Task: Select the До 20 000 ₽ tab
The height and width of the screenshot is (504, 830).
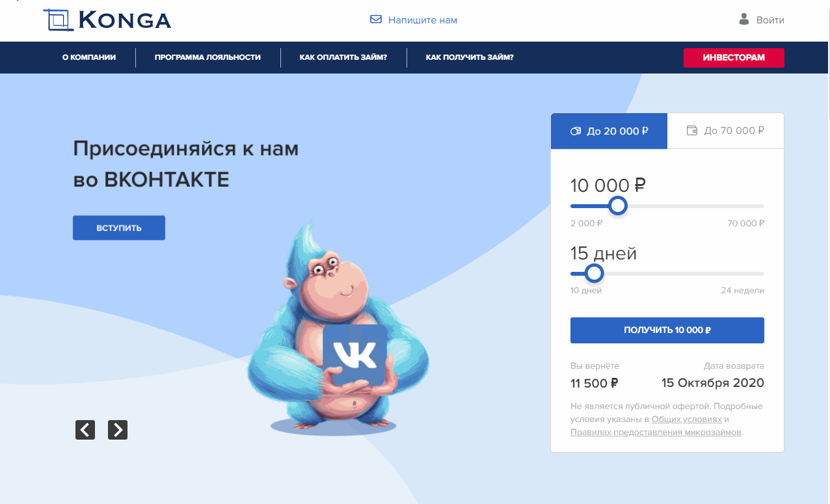Action: point(609,131)
